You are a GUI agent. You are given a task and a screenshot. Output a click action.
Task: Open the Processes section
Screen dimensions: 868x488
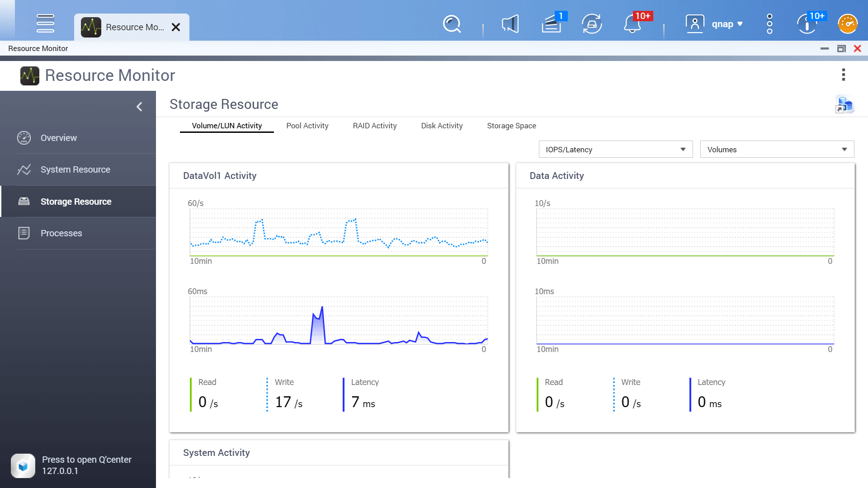[x=61, y=233]
